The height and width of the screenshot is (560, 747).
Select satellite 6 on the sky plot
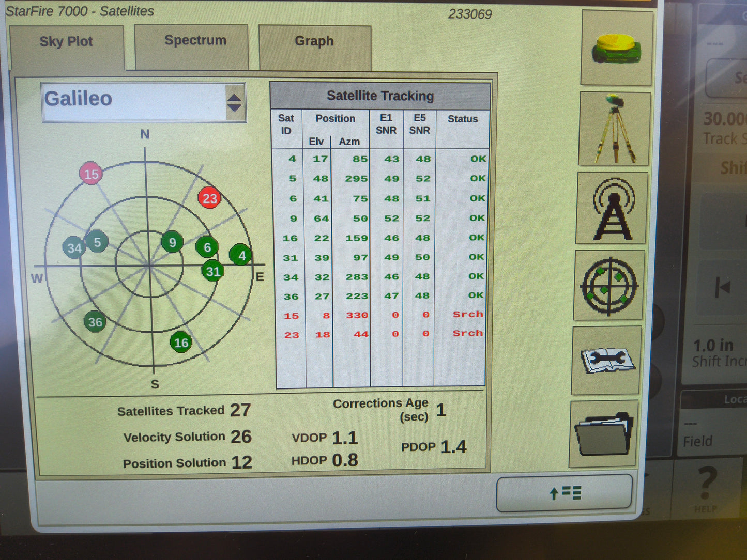[207, 247]
